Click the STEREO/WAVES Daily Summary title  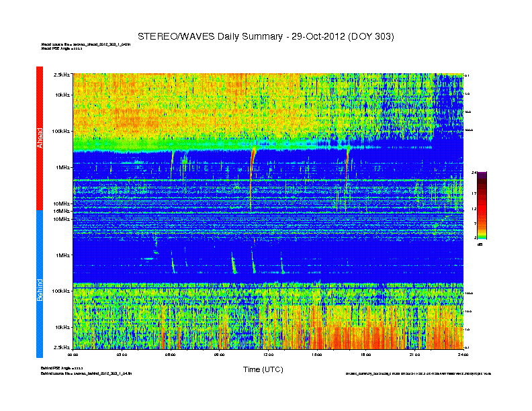coord(266,36)
